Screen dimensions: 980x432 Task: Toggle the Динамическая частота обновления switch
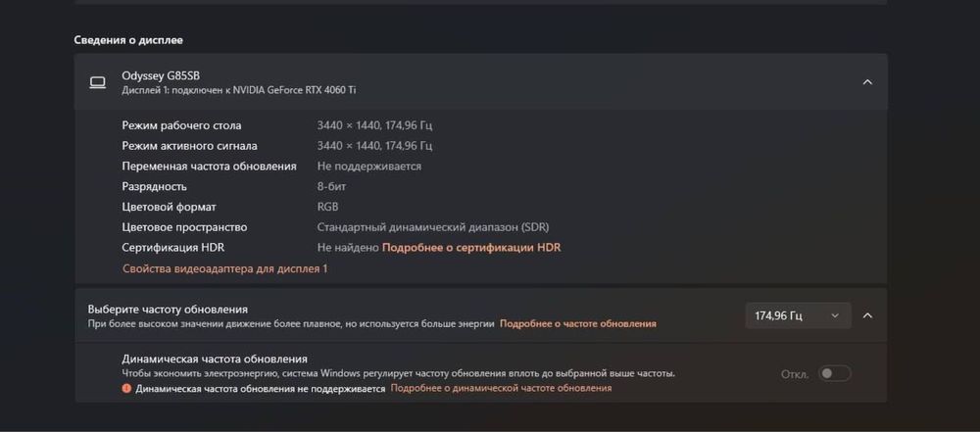835,373
